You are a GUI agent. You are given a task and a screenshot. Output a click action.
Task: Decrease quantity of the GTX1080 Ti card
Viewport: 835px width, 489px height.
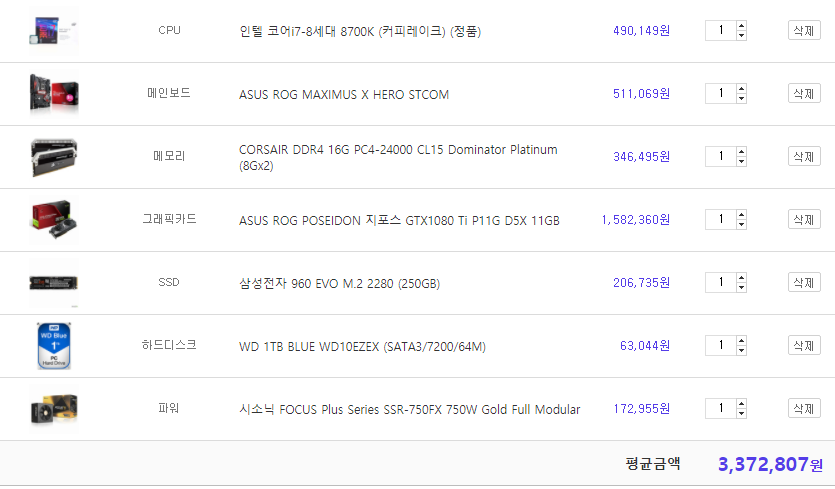coord(741,225)
